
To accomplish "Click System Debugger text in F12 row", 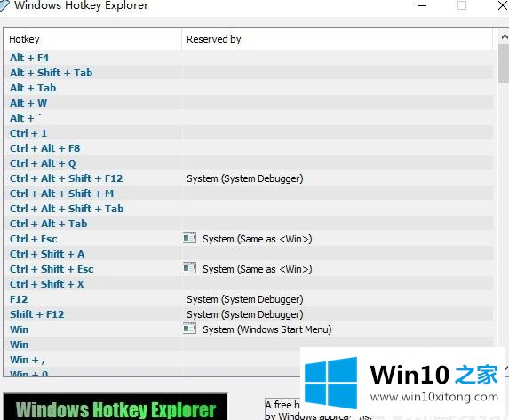I will pos(245,299).
